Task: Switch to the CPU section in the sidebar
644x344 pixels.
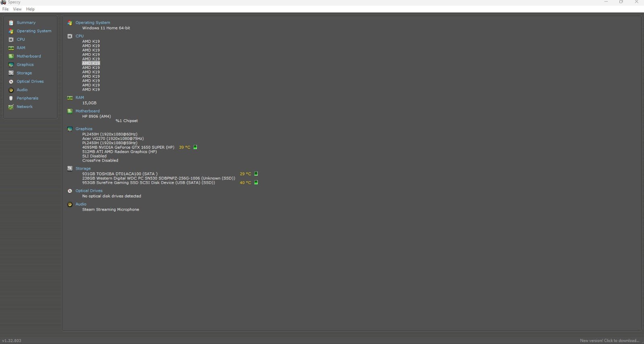Action: tap(21, 39)
